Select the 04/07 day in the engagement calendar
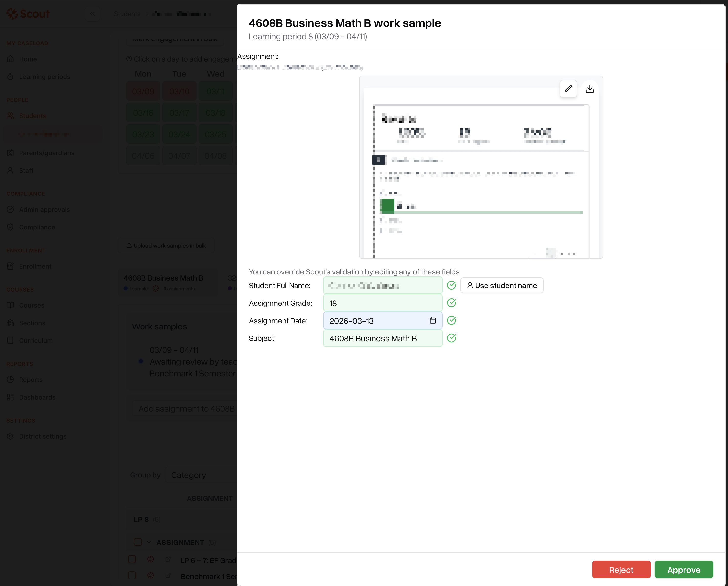The height and width of the screenshot is (586, 728). pyautogui.click(x=179, y=156)
